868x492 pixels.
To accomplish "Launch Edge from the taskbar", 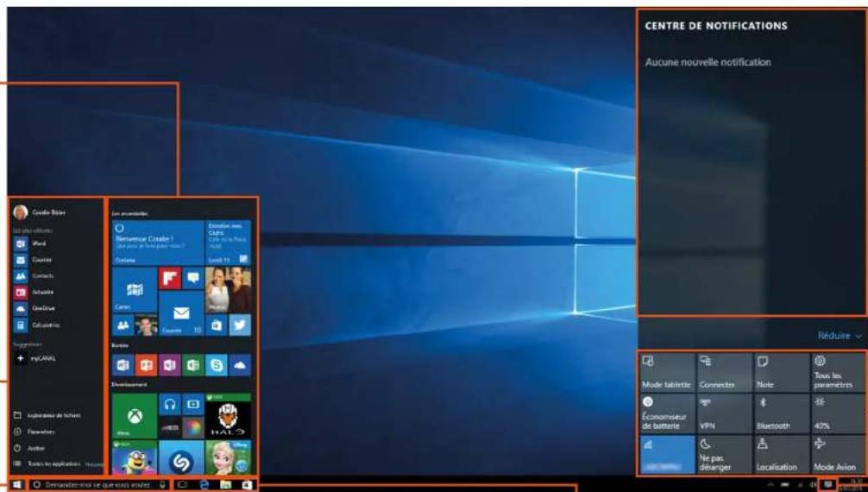I will point(204,485).
